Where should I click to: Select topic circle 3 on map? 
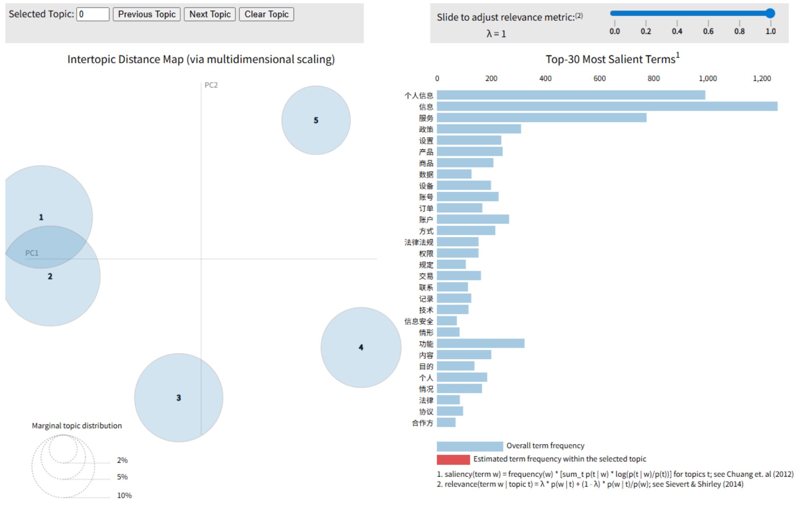[x=179, y=397]
